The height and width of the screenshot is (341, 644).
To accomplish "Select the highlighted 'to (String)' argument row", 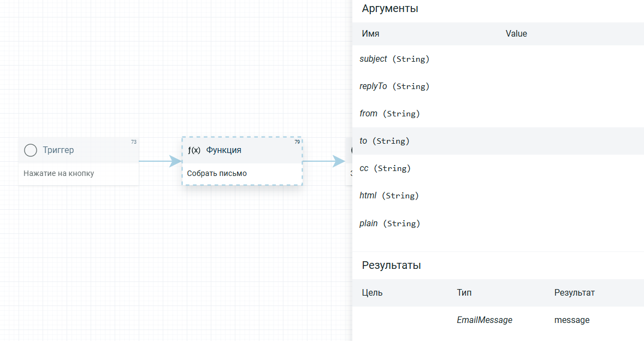I will (498, 141).
